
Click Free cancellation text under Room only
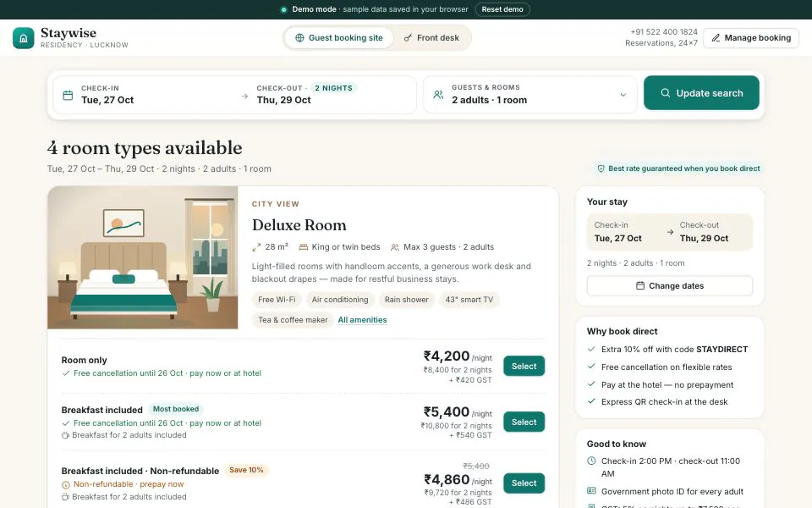click(x=167, y=373)
